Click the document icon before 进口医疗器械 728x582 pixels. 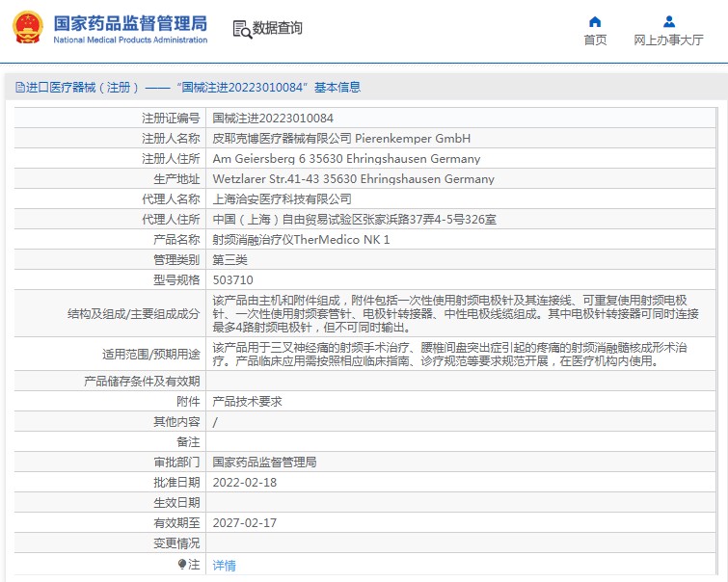[18, 88]
